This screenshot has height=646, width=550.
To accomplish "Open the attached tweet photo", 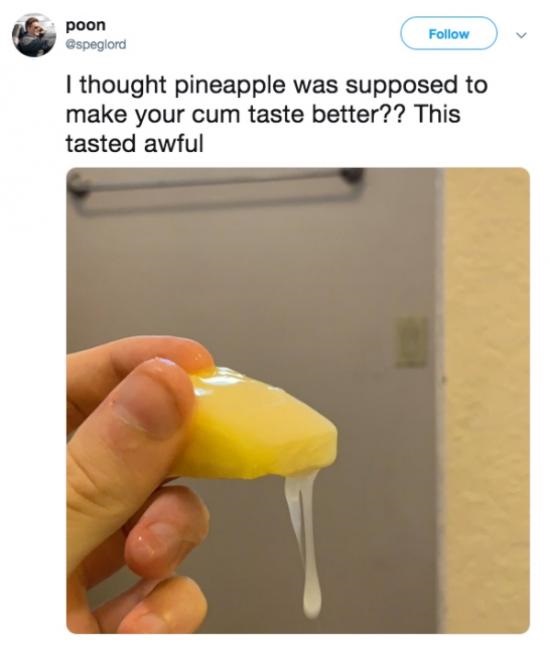I will [x=298, y=400].
